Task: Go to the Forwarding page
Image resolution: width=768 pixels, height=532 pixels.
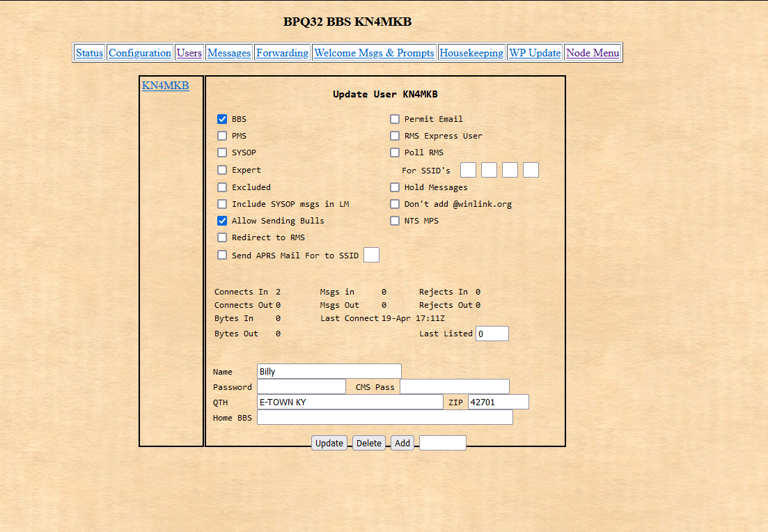Action: (282, 53)
